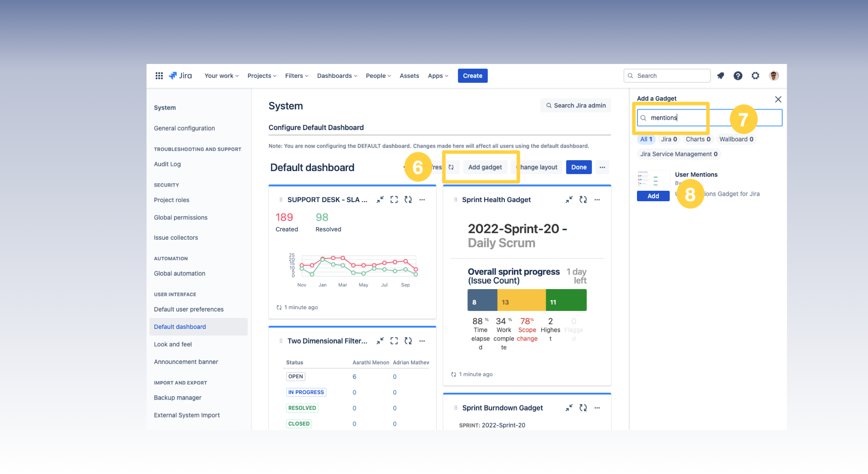Open the help question mark icon
The width and height of the screenshot is (868, 474).
tap(738, 76)
